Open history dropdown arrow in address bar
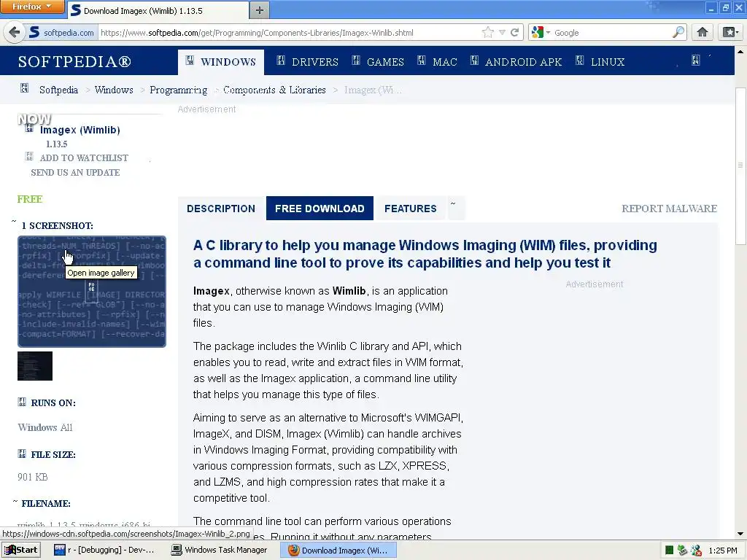This screenshot has width=747, height=560. click(x=502, y=32)
